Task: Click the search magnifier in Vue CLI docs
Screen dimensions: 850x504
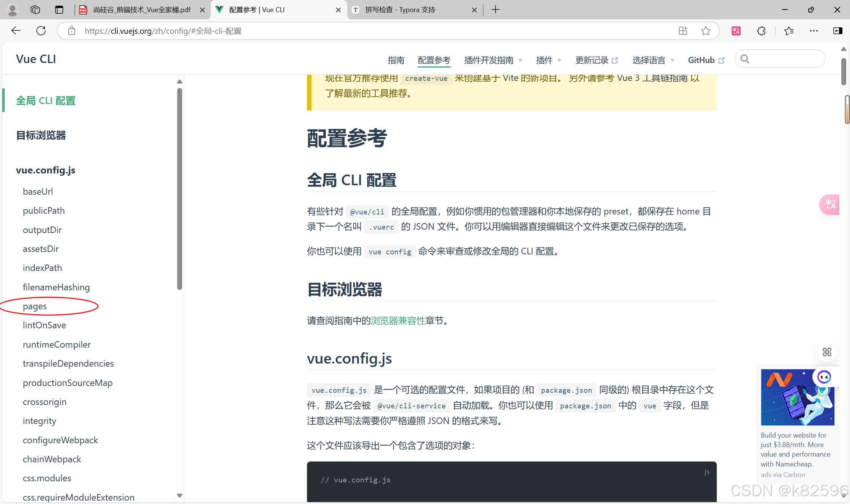Action: (745, 58)
